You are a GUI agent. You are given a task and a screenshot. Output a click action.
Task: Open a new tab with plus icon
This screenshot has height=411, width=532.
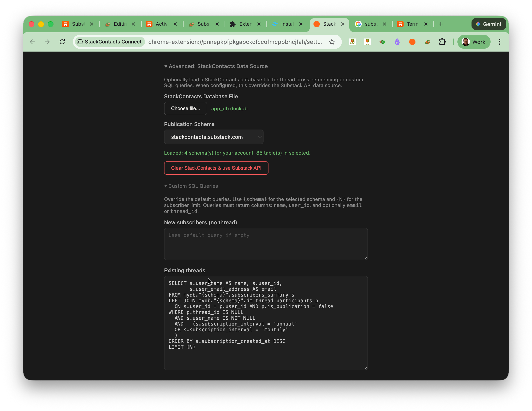(441, 24)
